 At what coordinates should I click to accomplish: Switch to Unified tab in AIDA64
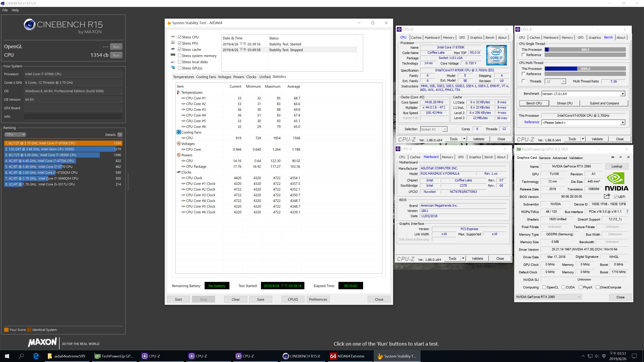pos(265,77)
